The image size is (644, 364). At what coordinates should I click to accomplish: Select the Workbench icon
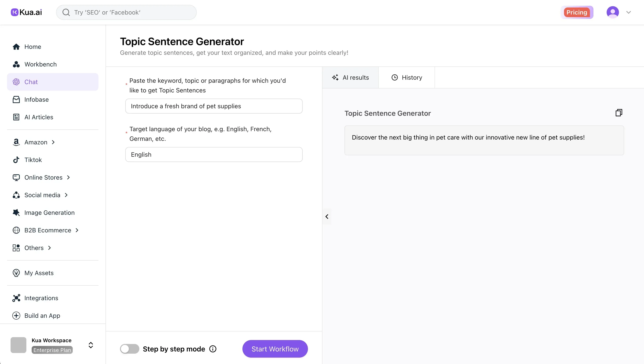coord(16,64)
